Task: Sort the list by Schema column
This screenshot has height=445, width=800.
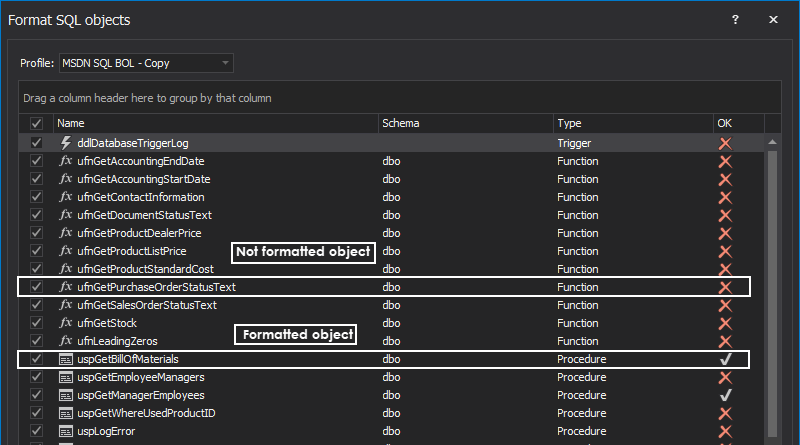Action: 465,123
